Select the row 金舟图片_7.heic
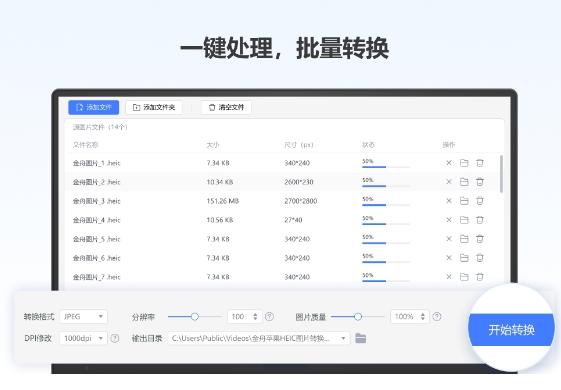 pos(282,277)
